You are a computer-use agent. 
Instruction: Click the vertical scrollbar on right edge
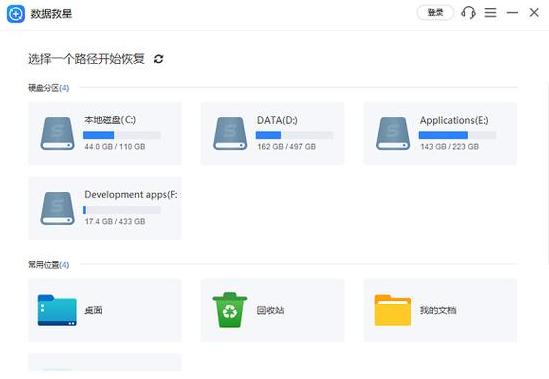[x=547, y=173]
